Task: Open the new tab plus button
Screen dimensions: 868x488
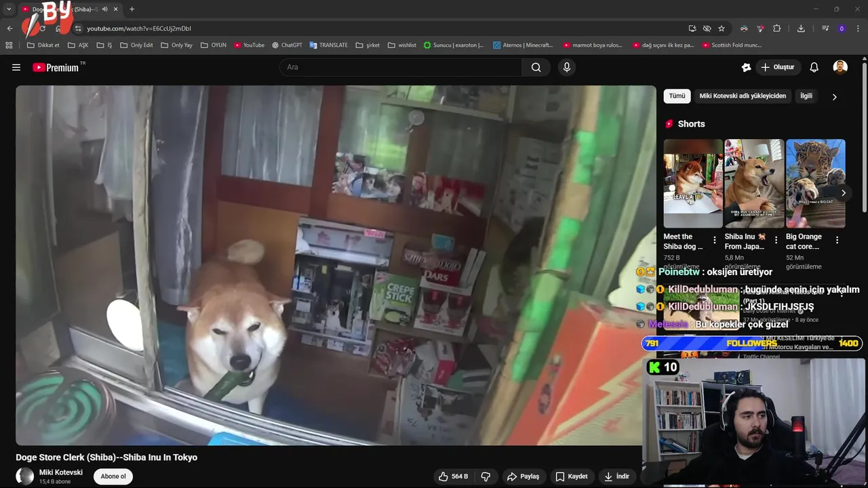Action: click(132, 9)
